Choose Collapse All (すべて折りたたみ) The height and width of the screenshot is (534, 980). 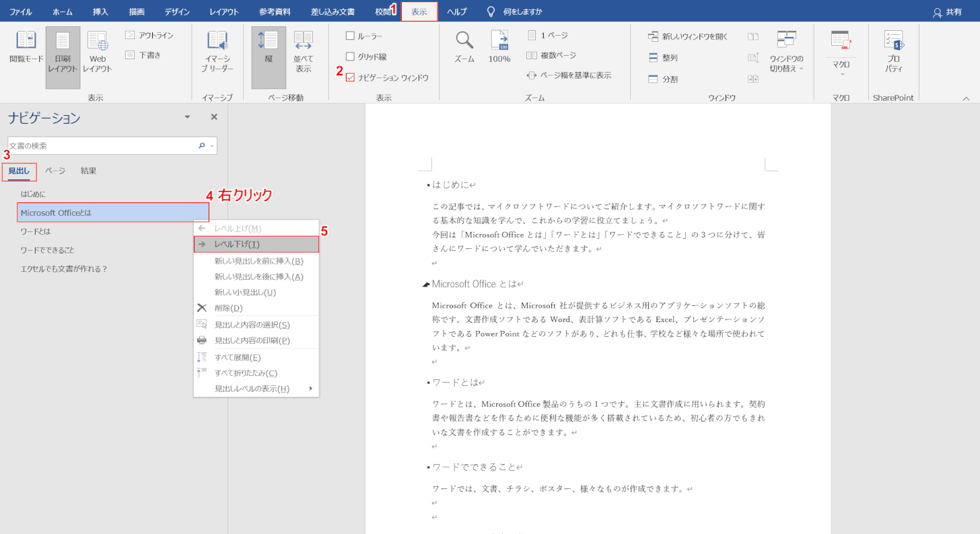pos(256,373)
